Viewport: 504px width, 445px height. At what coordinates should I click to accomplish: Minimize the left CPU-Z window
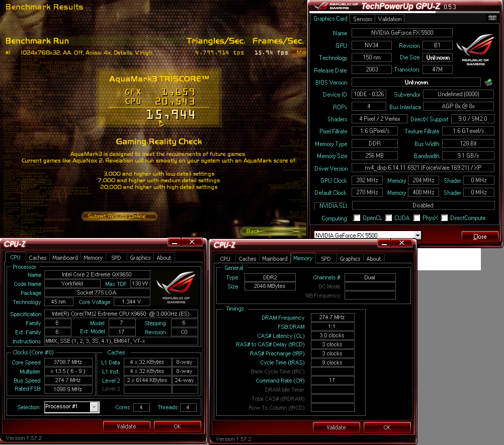pos(175,242)
